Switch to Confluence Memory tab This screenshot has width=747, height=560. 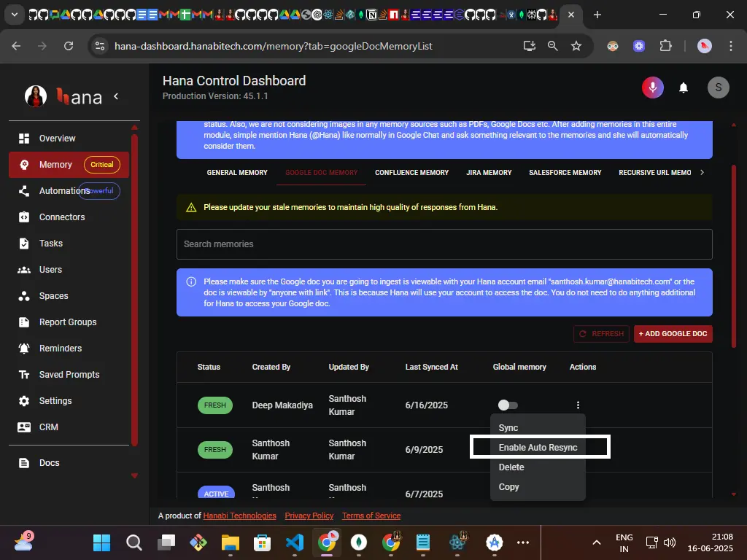(x=411, y=172)
